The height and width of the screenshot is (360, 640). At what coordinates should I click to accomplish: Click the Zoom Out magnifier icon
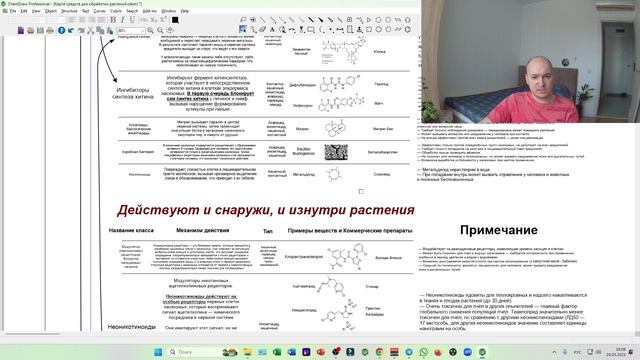[x=160, y=30]
